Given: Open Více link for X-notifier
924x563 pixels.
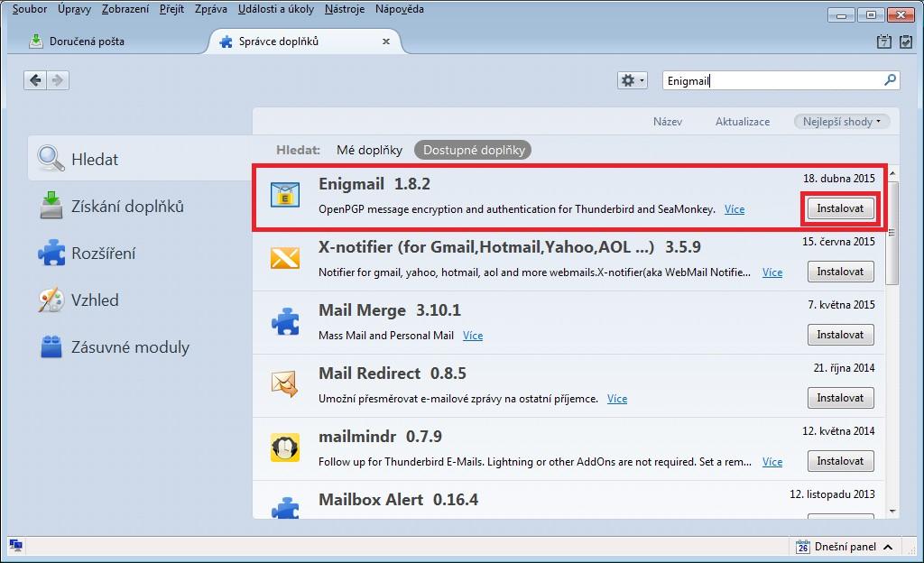Looking at the screenshot, I should [772, 272].
